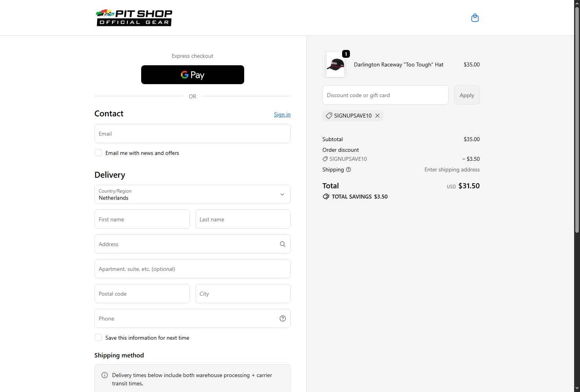Click the product name Darlington Raceway "Too Tough" Hat
Image resolution: width=580 pixels, height=392 pixels.
(399, 64)
